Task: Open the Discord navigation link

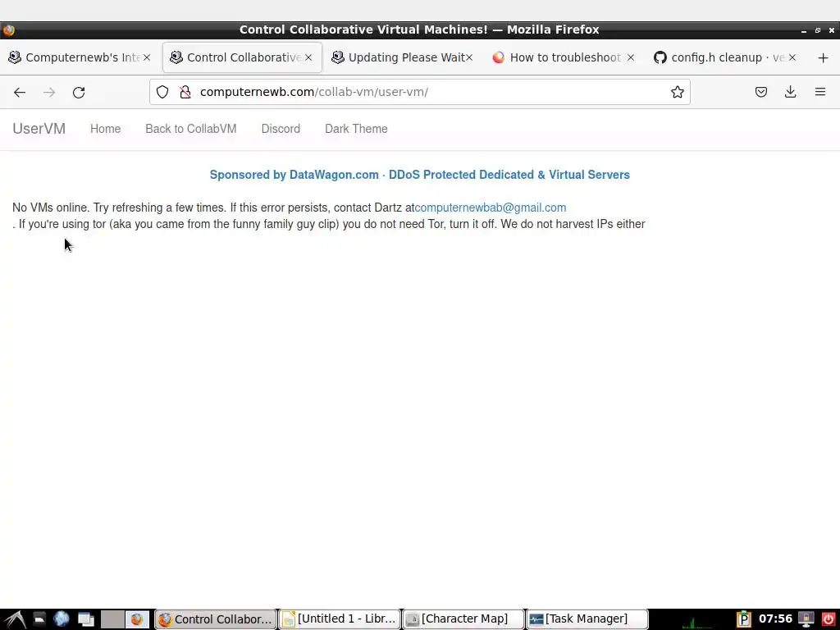Action: (x=281, y=129)
